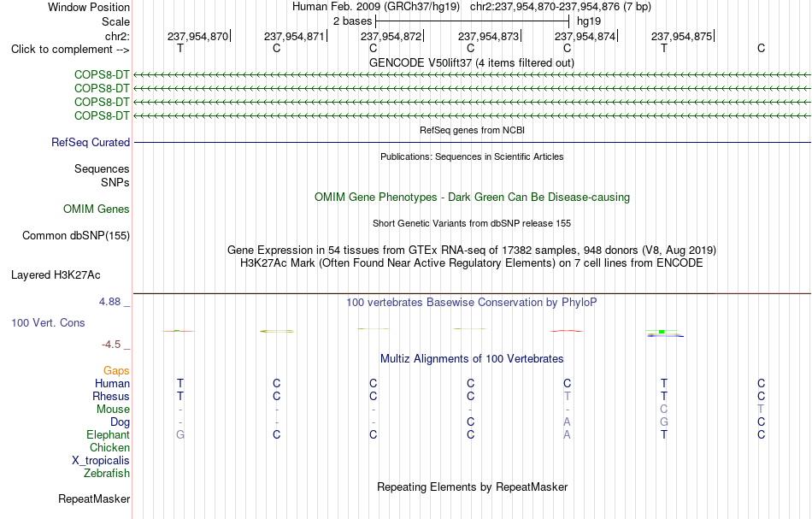Click the Gaps row label
812x519 pixels.
click(x=116, y=371)
